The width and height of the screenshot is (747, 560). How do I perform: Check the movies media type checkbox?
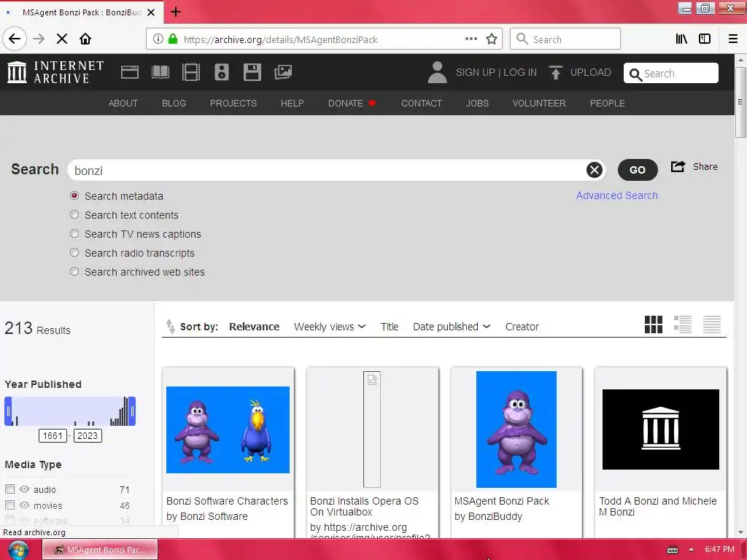pyautogui.click(x=9, y=505)
